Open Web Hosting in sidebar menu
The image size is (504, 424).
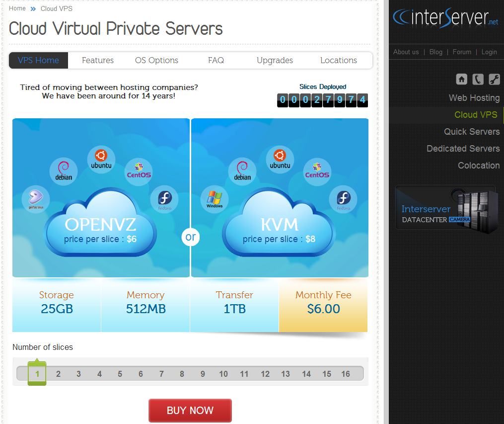click(474, 98)
